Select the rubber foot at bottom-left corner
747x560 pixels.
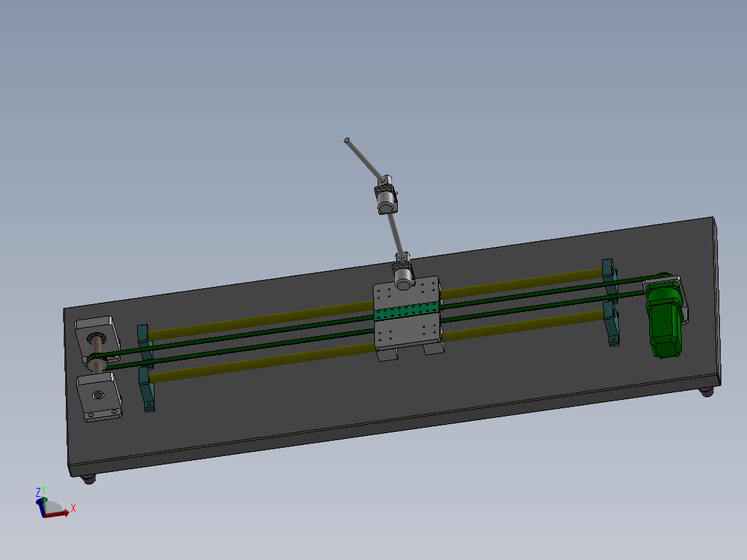[x=89, y=479]
